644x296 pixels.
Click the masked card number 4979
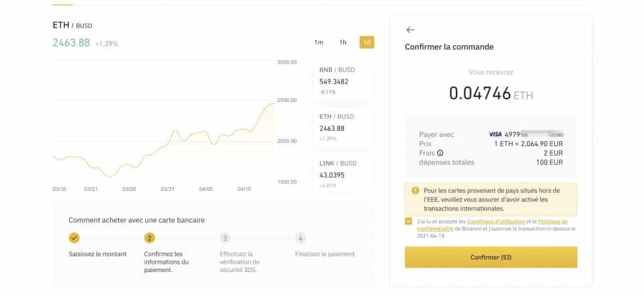click(534, 134)
